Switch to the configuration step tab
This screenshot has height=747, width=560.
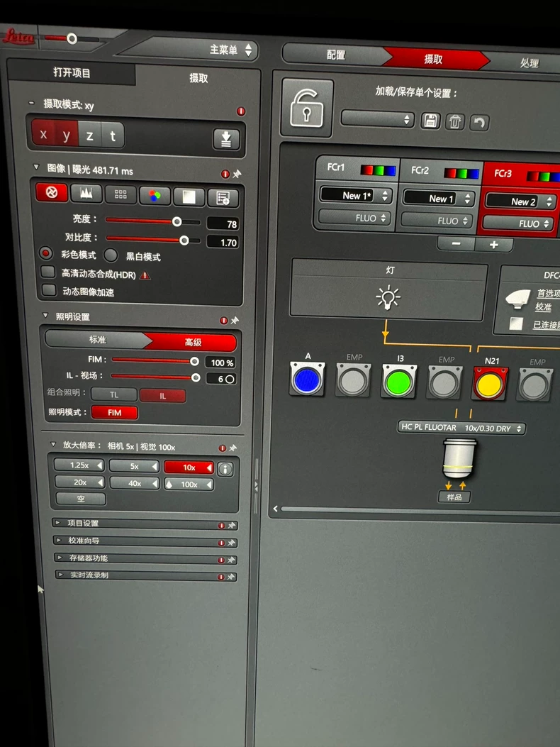pos(336,55)
